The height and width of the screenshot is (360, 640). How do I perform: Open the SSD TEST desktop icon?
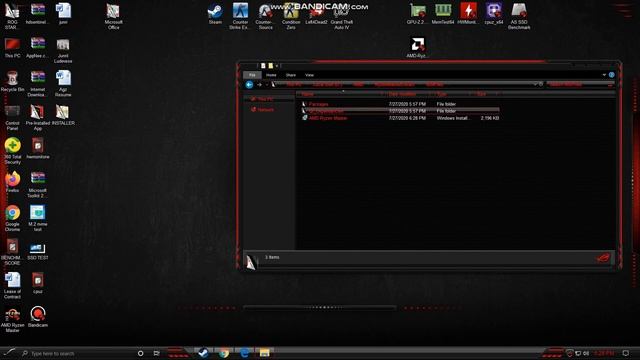point(38,250)
